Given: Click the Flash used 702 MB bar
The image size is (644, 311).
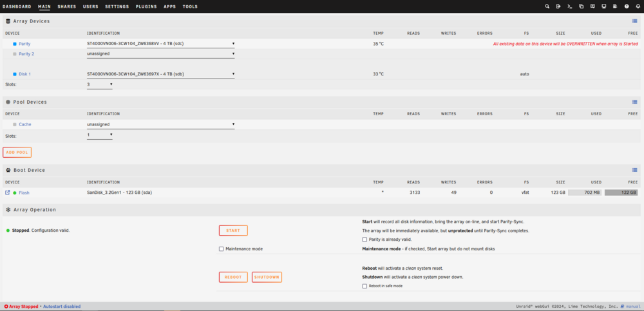Looking at the screenshot, I should (585, 193).
